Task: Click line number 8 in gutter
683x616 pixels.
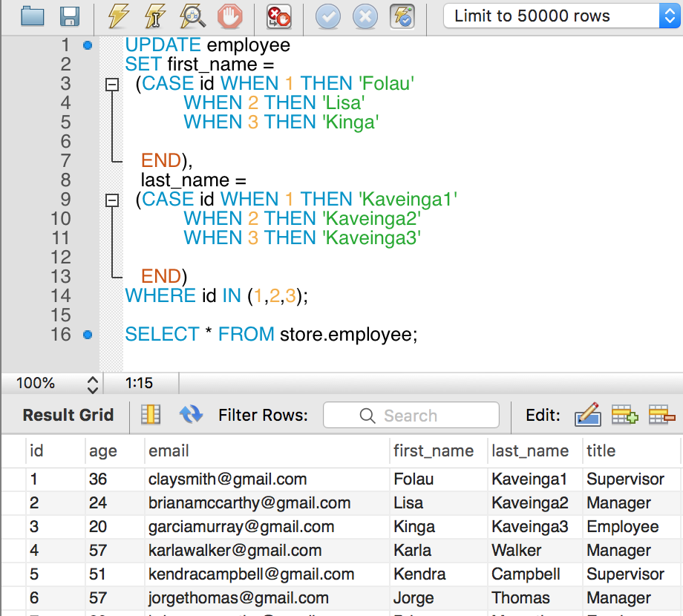Action: pyautogui.click(x=65, y=180)
